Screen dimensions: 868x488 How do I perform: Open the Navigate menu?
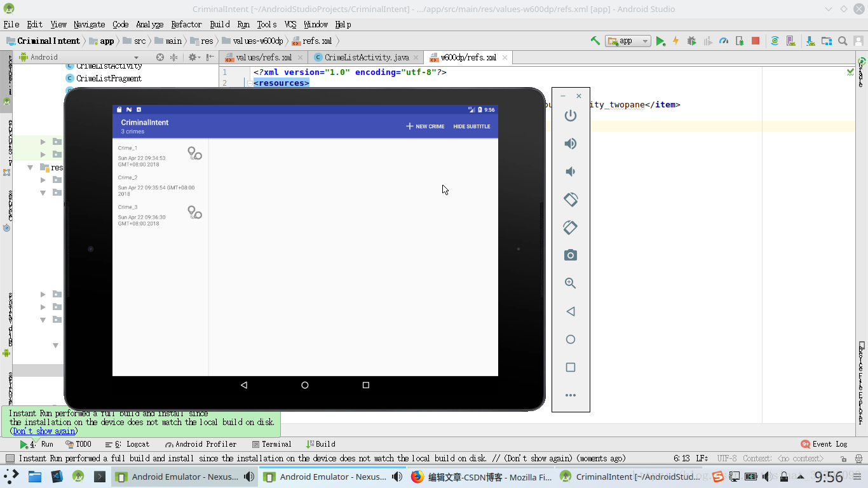[89, 24]
